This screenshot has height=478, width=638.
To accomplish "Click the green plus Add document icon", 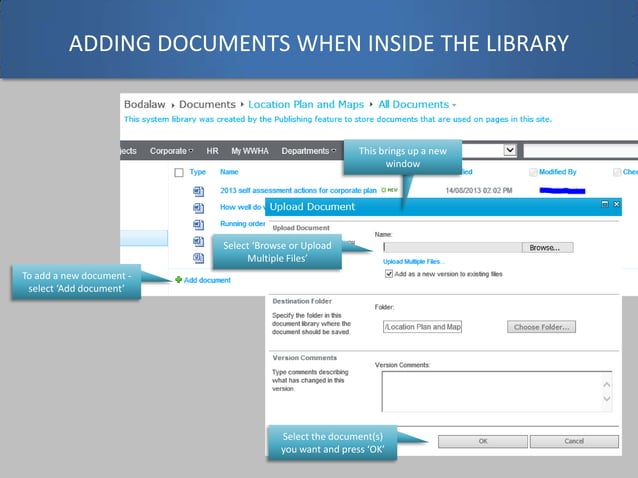I will click(178, 279).
